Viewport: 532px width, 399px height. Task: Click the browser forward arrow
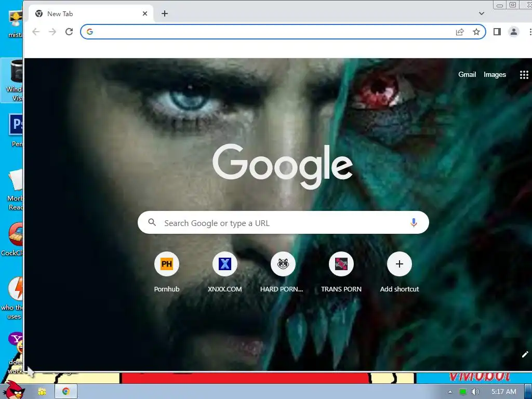(52, 32)
